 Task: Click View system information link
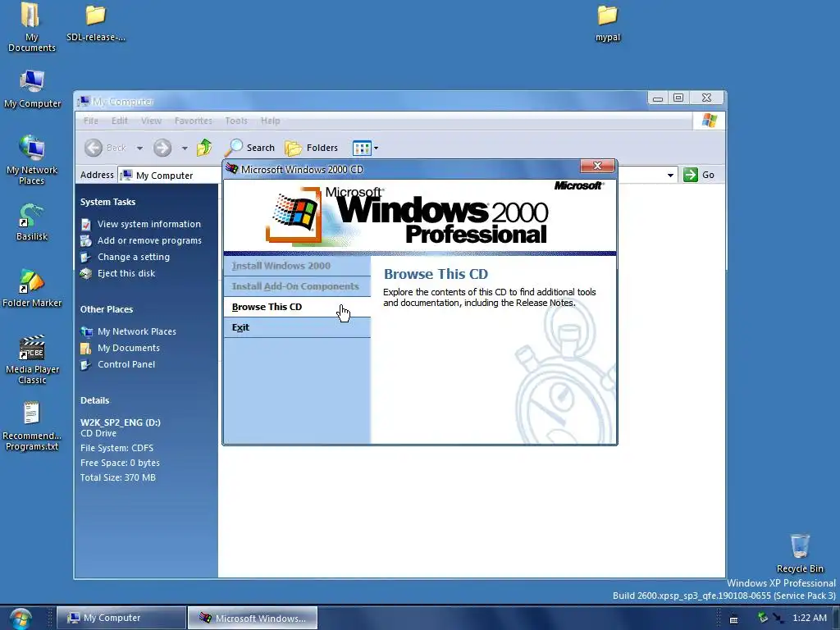click(x=149, y=224)
